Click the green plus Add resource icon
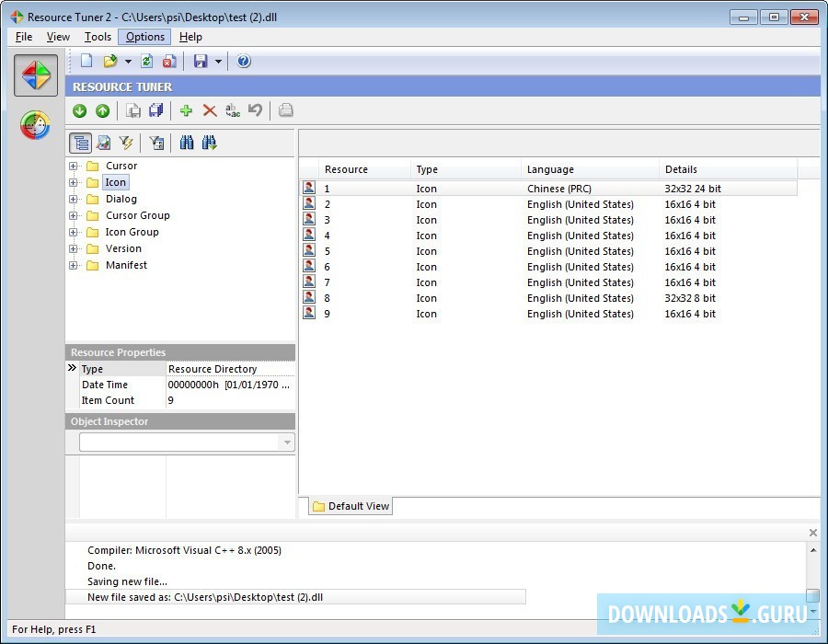This screenshot has width=828, height=644. point(186,110)
